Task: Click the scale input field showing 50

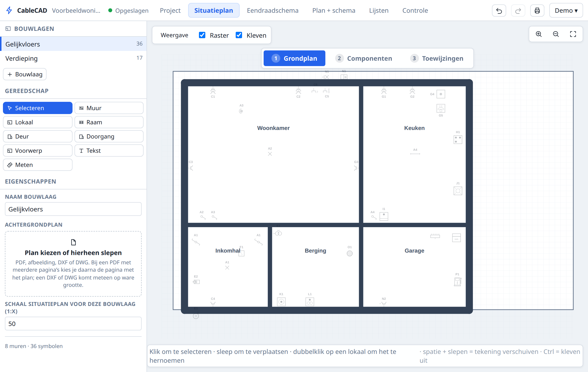Action: [x=73, y=324]
